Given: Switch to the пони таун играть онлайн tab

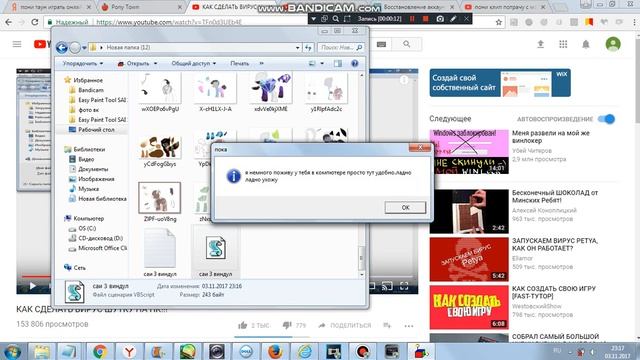Looking at the screenshot, I should 51,7.
